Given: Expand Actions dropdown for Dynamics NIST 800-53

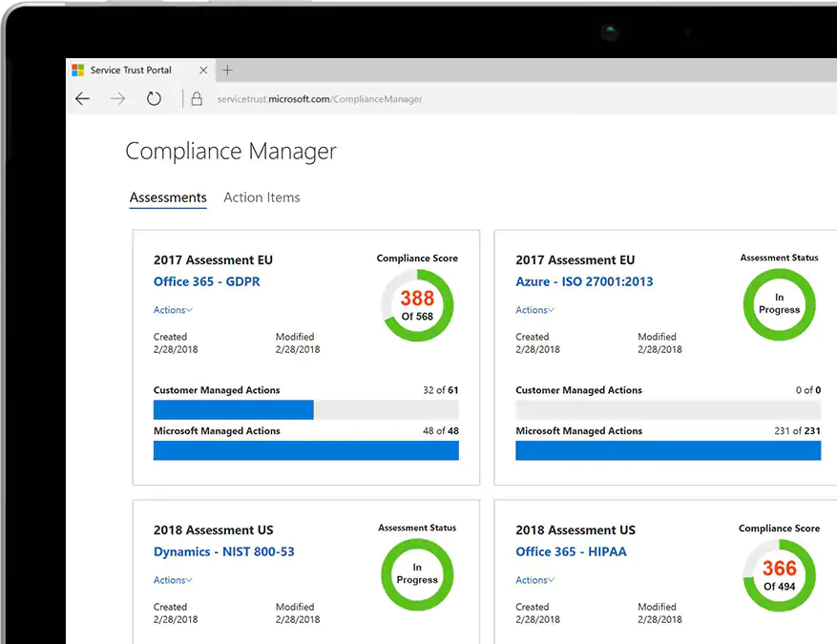Looking at the screenshot, I should (173, 580).
